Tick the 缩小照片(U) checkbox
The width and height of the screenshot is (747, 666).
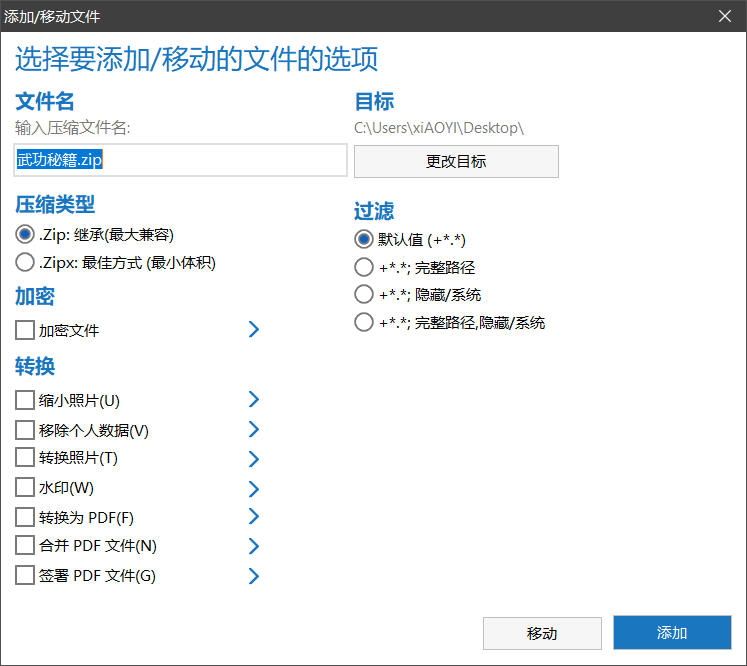pyautogui.click(x=25, y=401)
